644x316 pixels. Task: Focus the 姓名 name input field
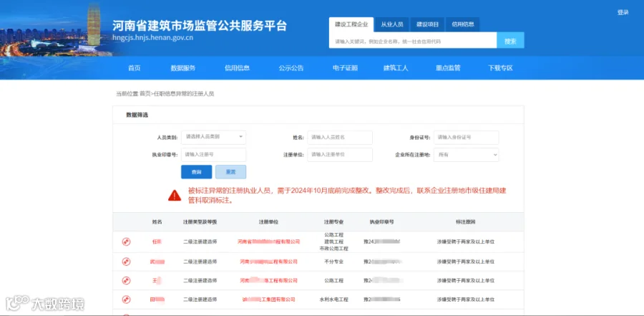point(340,137)
